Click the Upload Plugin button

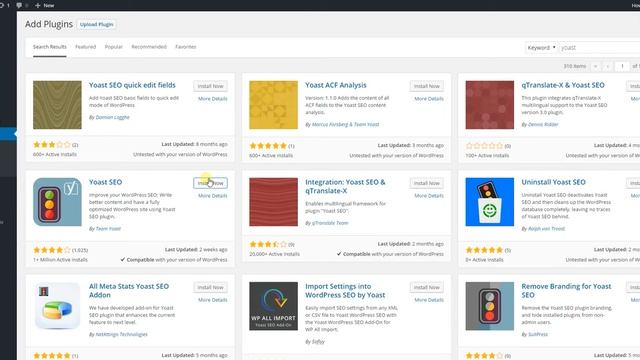[96, 24]
